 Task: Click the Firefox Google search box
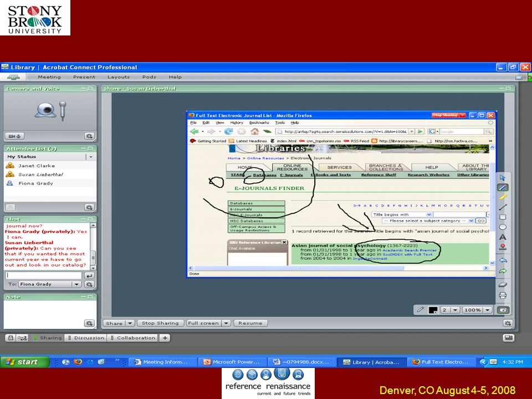(x=462, y=131)
